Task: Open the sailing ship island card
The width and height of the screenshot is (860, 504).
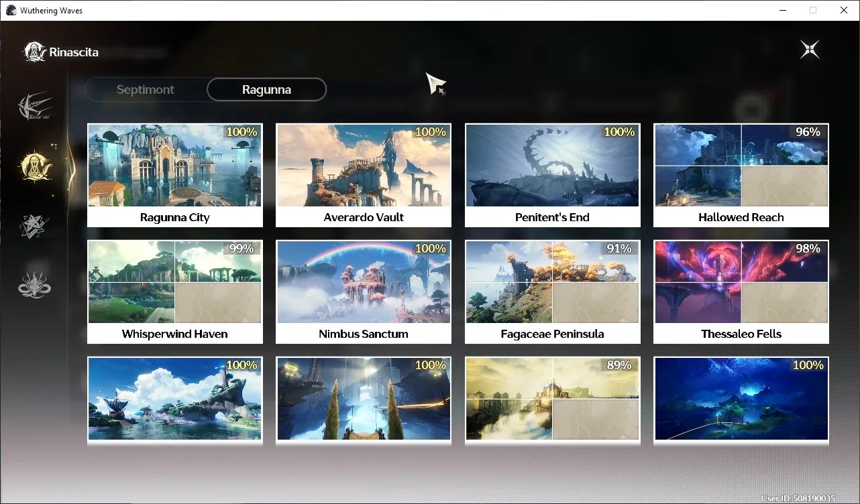Action: click(175, 400)
